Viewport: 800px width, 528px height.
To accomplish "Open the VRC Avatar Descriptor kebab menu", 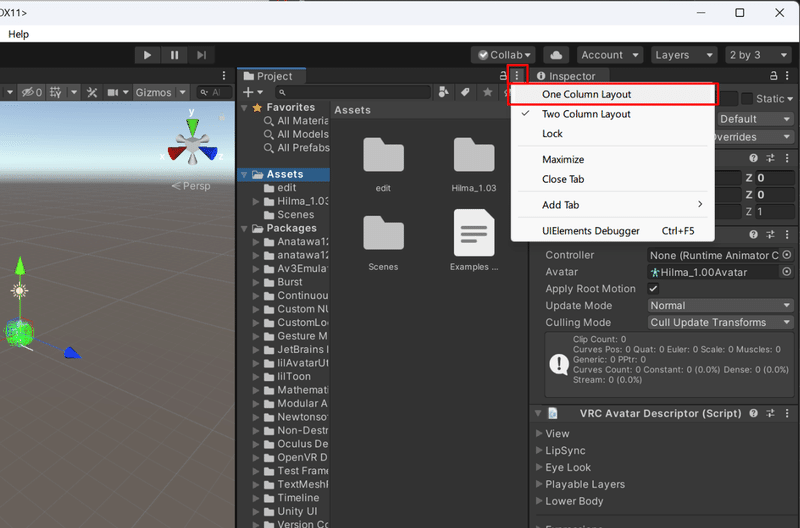I will [787, 413].
